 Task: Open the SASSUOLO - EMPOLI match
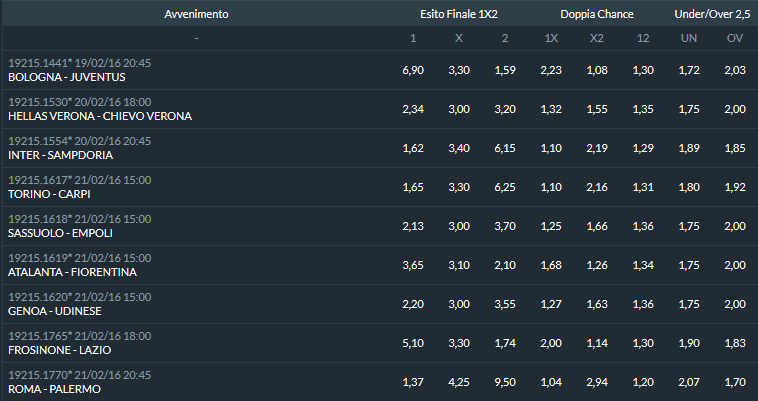[x=60, y=233]
